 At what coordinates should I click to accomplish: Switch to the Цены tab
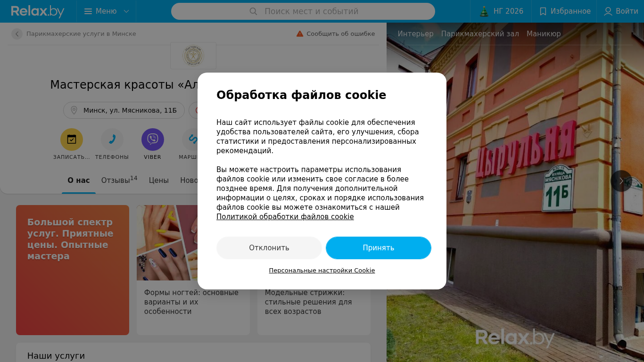click(x=159, y=181)
